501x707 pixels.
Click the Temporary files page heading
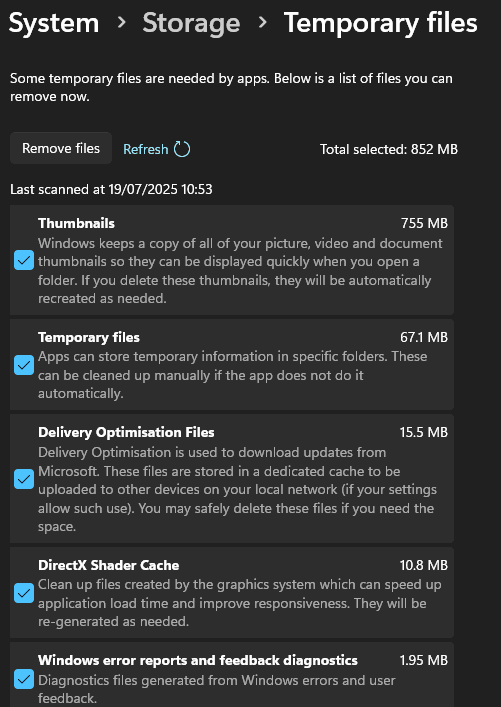tap(381, 23)
